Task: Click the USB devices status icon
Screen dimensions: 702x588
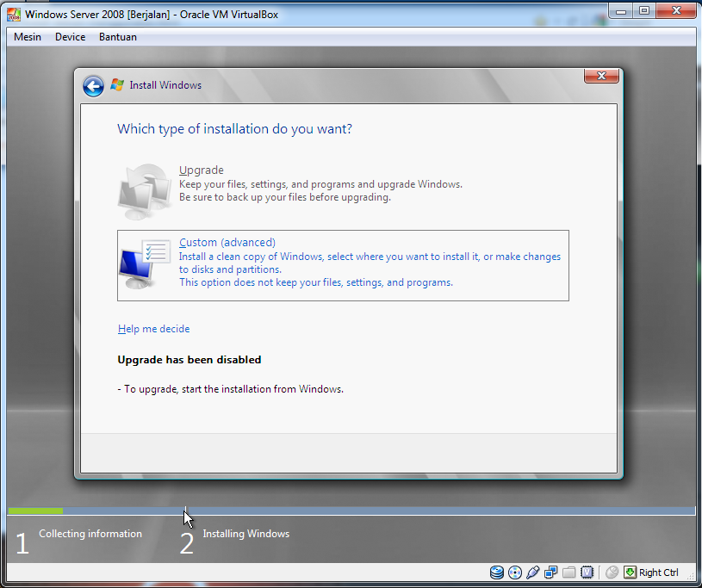Action: pyautogui.click(x=533, y=573)
